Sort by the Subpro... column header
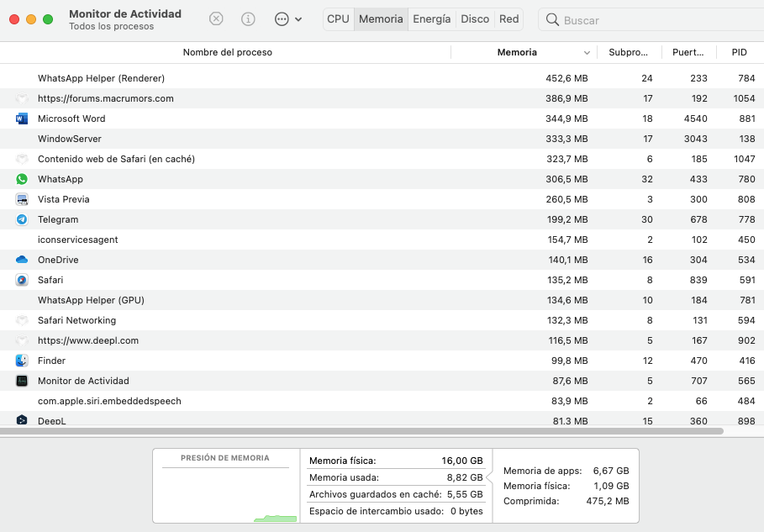 coord(628,52)
